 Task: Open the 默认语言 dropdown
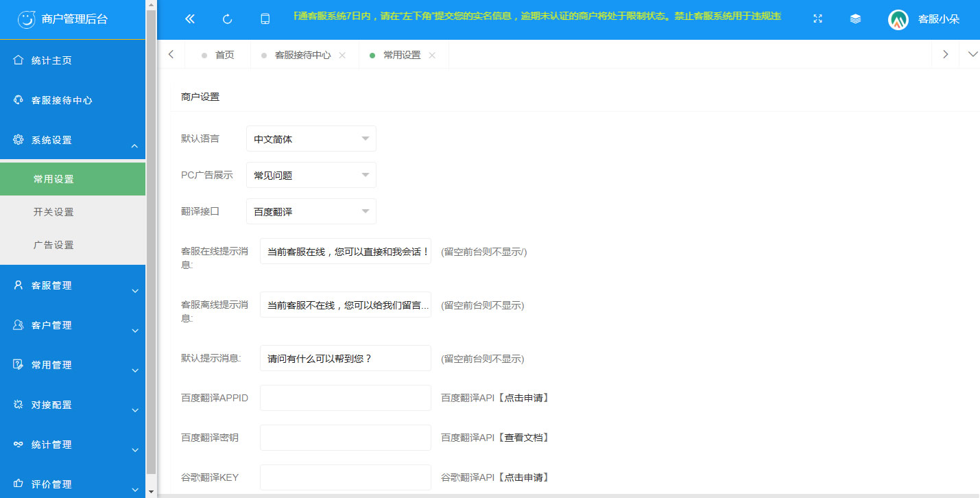click(311, 139)
